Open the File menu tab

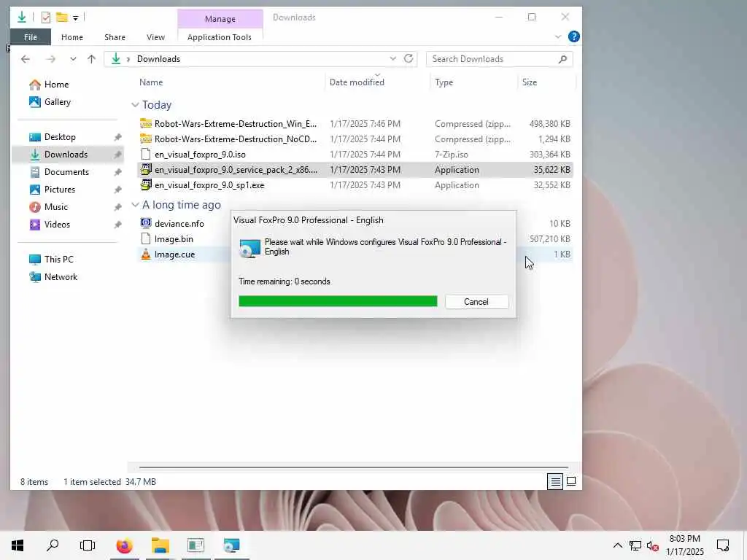pyautogui.click(x=31, y=37)
